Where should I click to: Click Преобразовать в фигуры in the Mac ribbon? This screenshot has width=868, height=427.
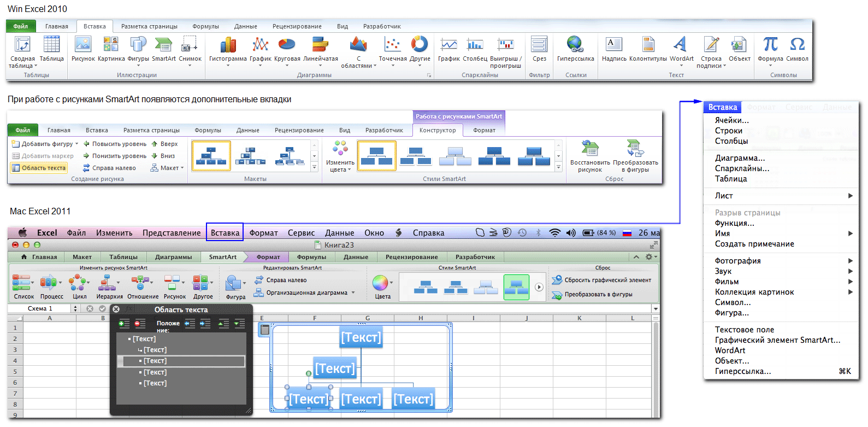592,294
